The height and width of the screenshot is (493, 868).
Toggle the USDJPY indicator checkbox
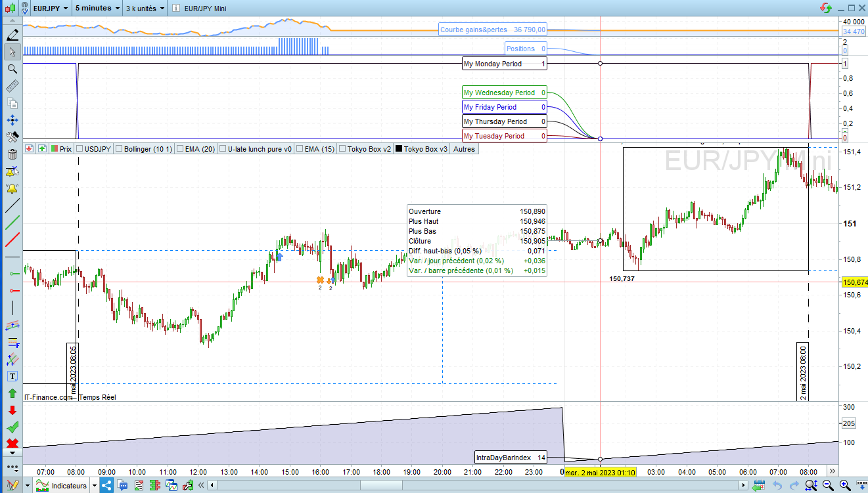pyautogui.click(x=80, y=149)
